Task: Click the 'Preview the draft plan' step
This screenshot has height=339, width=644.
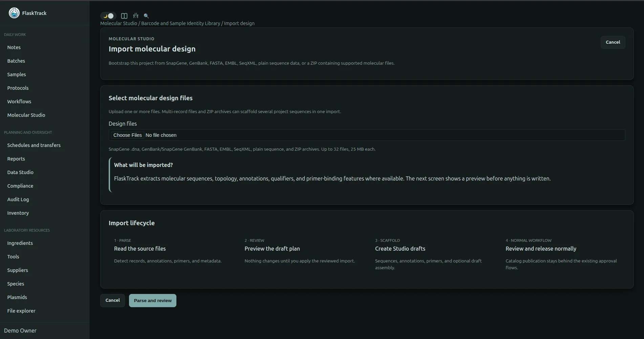Action: click(272, 249)
